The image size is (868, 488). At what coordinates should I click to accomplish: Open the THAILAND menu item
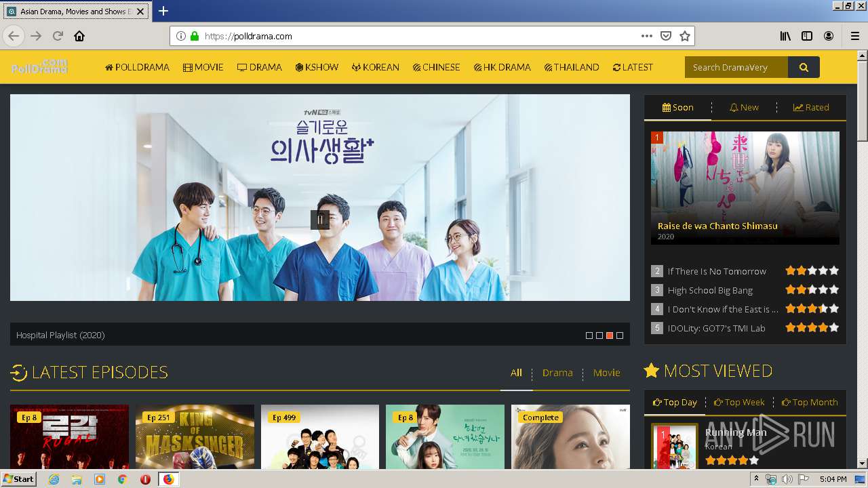572,67
